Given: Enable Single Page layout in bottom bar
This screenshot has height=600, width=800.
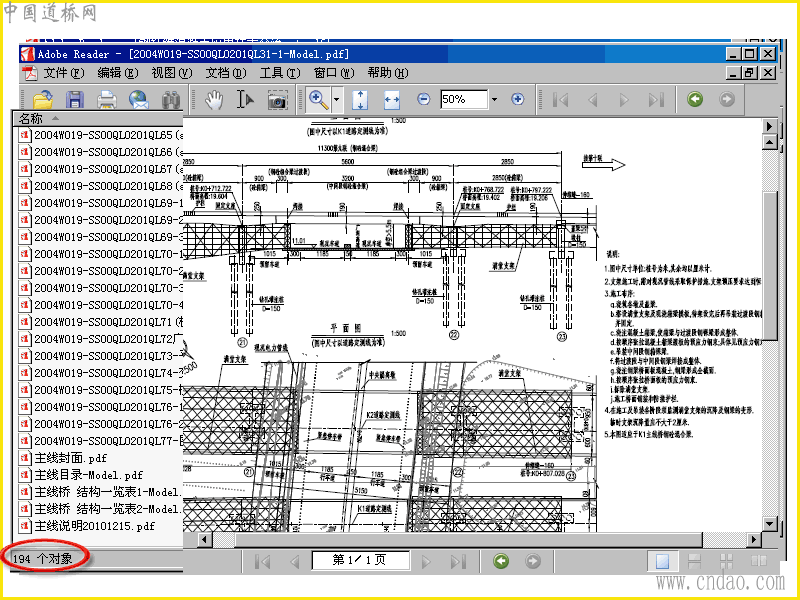Looking at the screenshot, I should coord(662,561).
